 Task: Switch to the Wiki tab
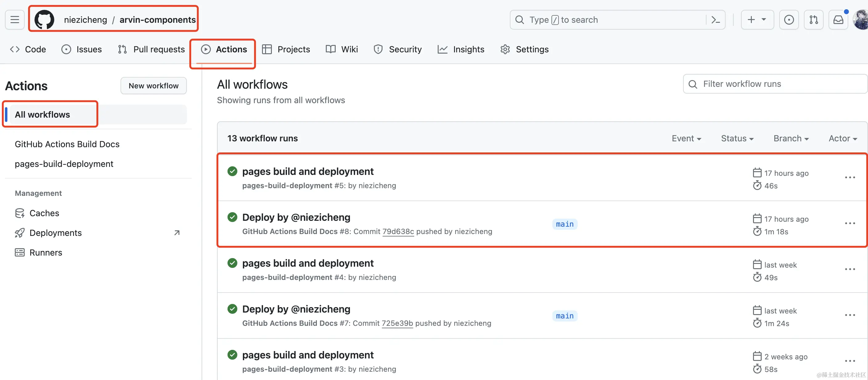point(342,50)
